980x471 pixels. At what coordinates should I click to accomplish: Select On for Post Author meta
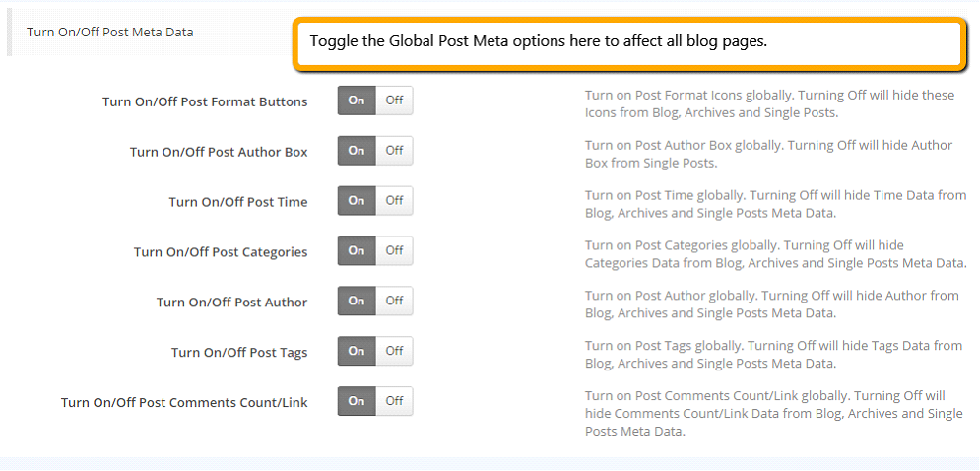pyautogui.click(x=357, y=301)
